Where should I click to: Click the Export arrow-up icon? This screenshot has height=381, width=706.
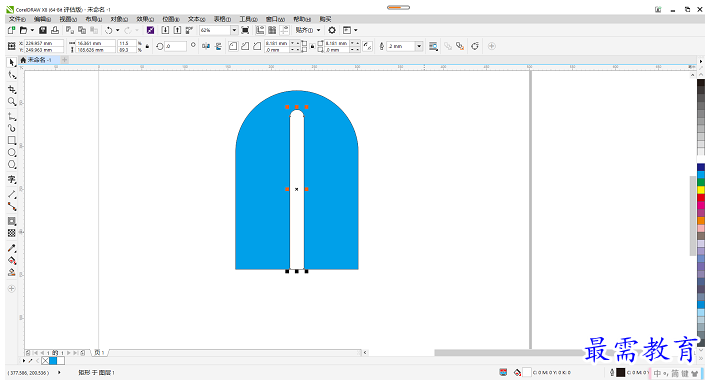tap(177, 30)
